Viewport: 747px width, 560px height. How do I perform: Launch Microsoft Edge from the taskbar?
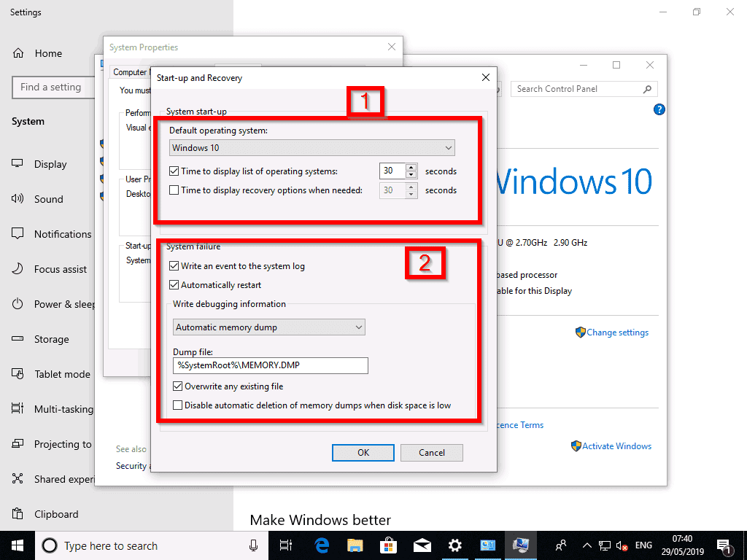coord(321,545)
